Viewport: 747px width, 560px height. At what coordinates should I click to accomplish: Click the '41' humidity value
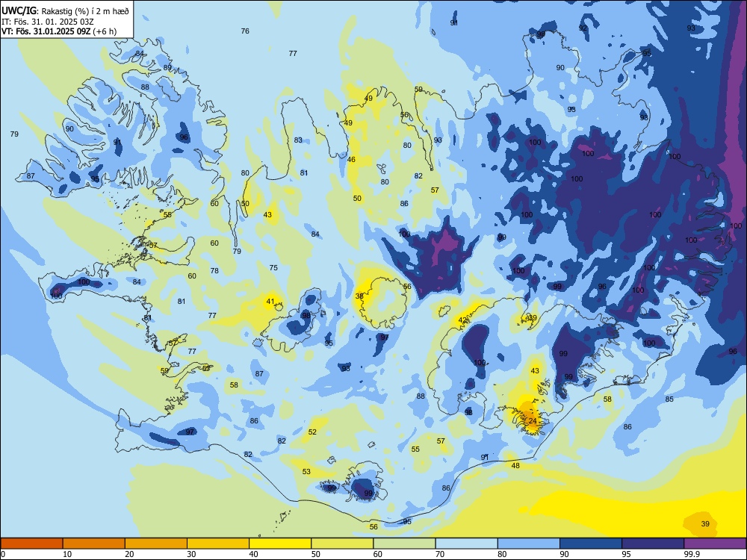270,302
